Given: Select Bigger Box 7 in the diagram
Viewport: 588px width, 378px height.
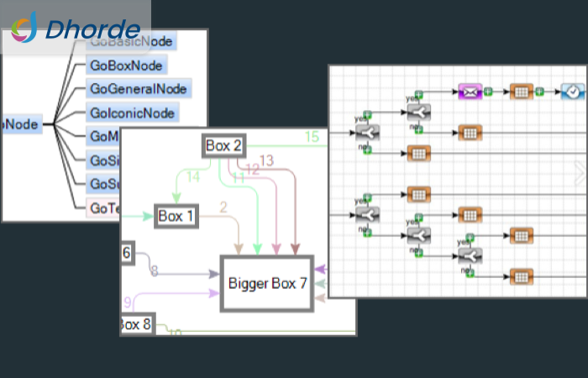Looking at the screenshot, I should point(267,284).
